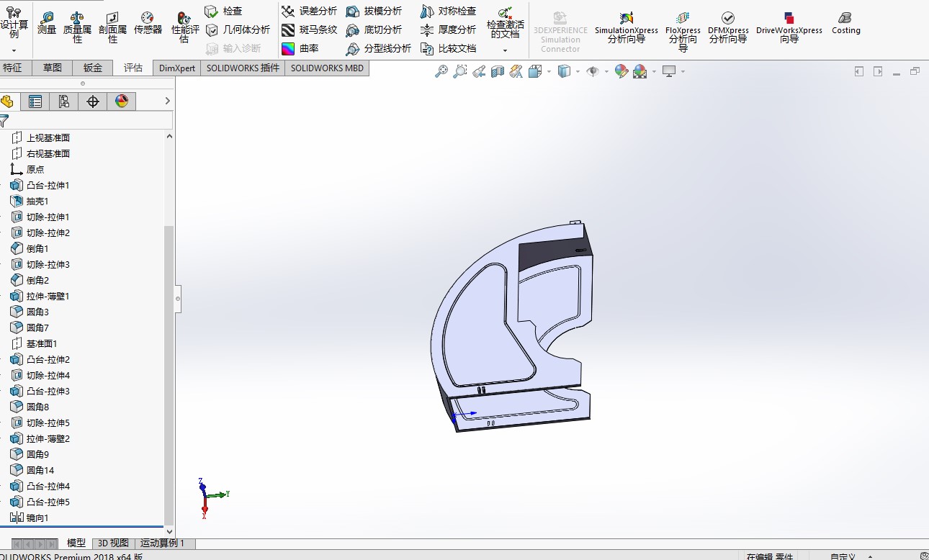
Task: Open the View Orientation dropdown arrow
Action: [549, 71]
